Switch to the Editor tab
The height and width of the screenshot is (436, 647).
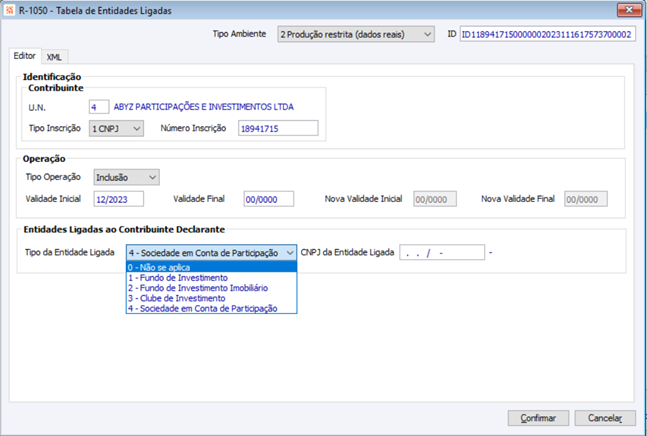[x=25, y=56]
